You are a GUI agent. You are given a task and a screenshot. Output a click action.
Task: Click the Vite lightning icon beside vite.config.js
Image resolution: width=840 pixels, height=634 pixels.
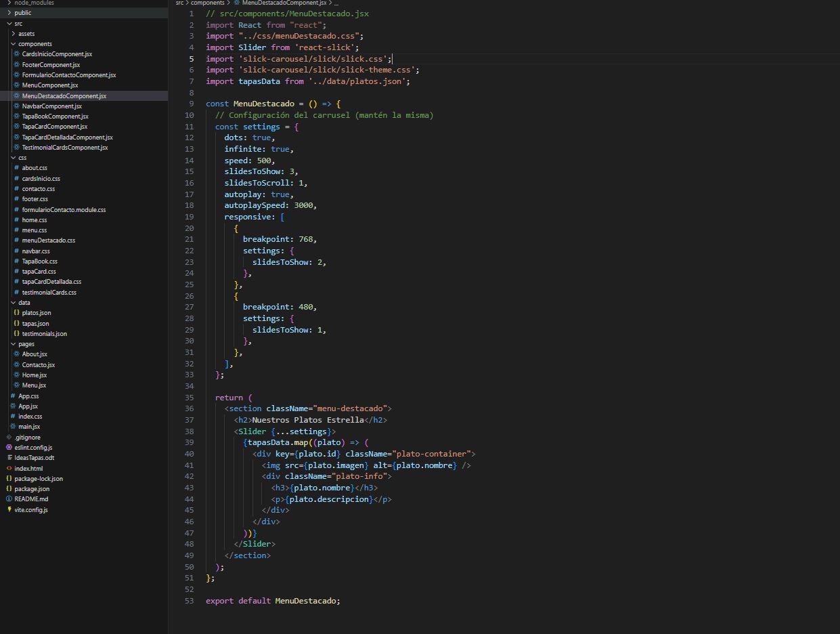click(x=9, y=510)
